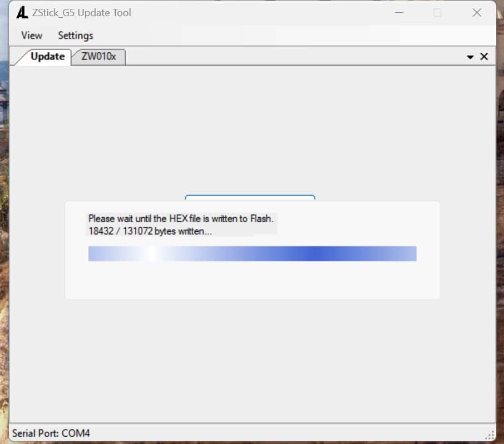
Task: Click the resize grip in status bar
Action: pyautogui.click(x=490, y=436)
